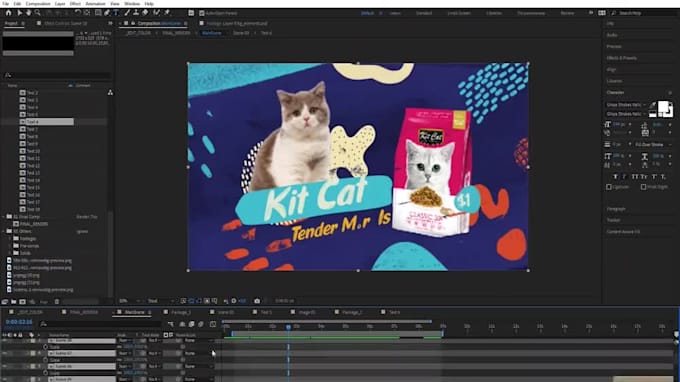680x382 pixels.
Task: Select the Clone Stamp tool
Action: click(x=136, y=13)
